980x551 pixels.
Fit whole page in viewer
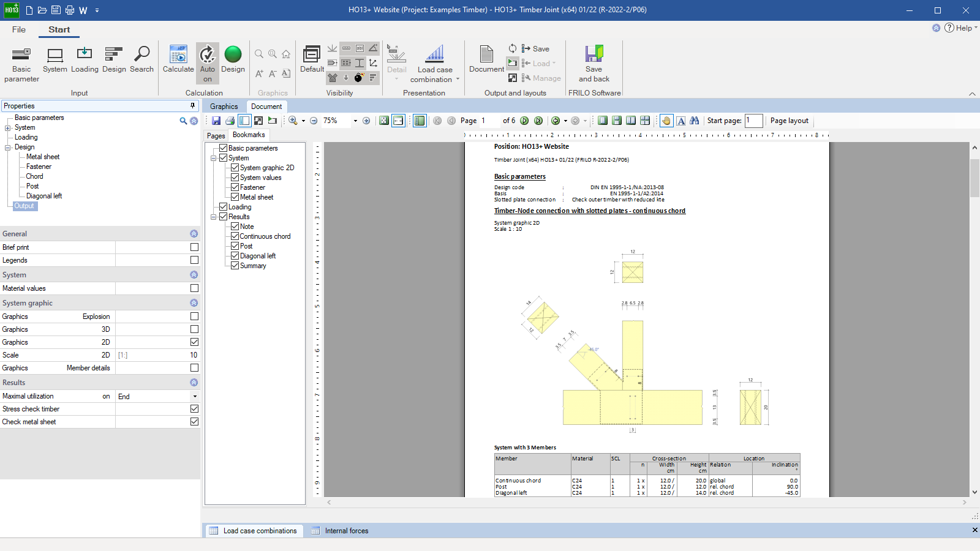(x=384, y=121)
